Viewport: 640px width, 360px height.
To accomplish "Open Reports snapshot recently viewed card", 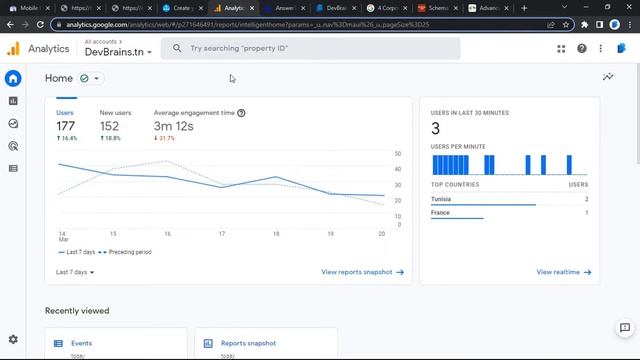I will [266, 343].
